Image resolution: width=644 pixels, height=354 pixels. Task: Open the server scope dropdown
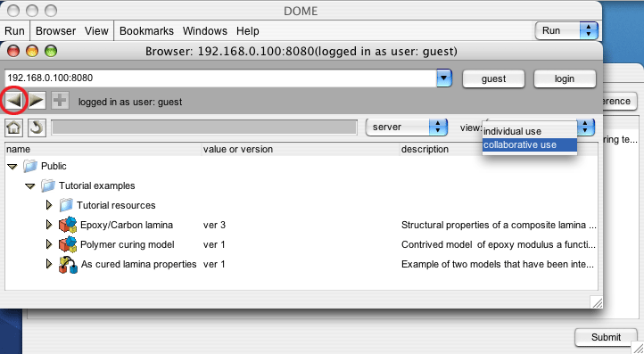pos(406,128)
